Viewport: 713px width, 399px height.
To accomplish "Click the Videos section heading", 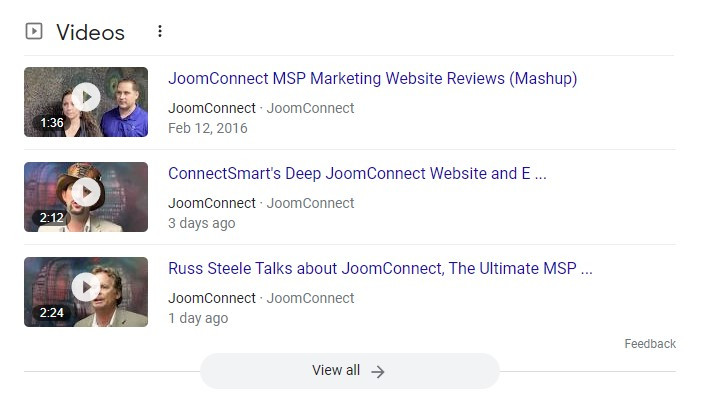I will pos(90,33).
